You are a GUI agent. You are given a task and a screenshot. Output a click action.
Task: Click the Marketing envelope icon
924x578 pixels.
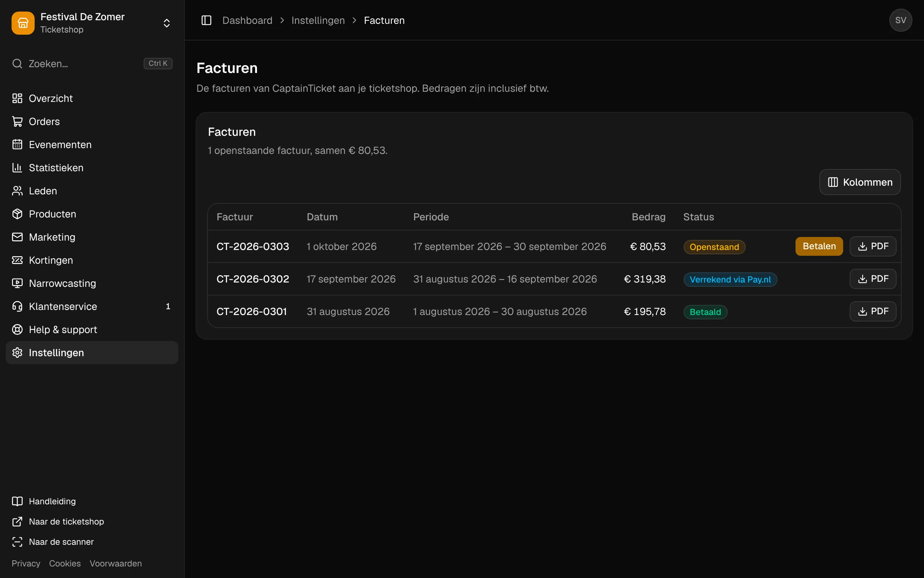[x=17, y=237]
